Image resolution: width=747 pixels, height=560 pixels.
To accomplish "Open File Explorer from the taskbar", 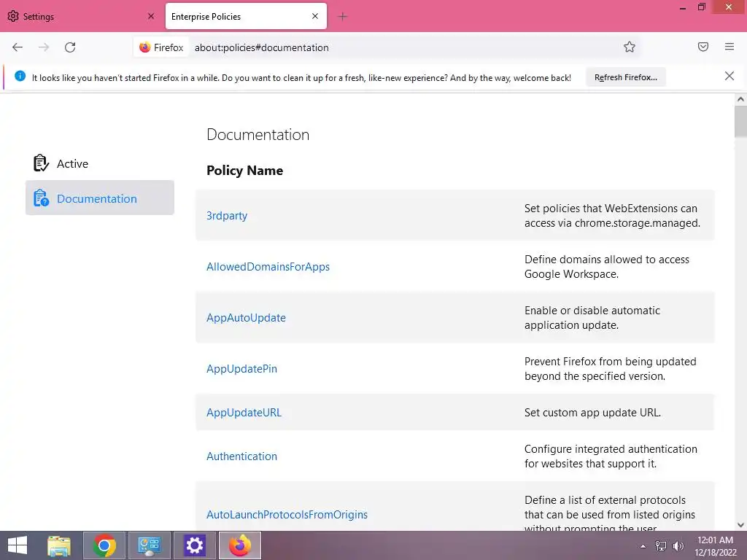I will 59,545.
